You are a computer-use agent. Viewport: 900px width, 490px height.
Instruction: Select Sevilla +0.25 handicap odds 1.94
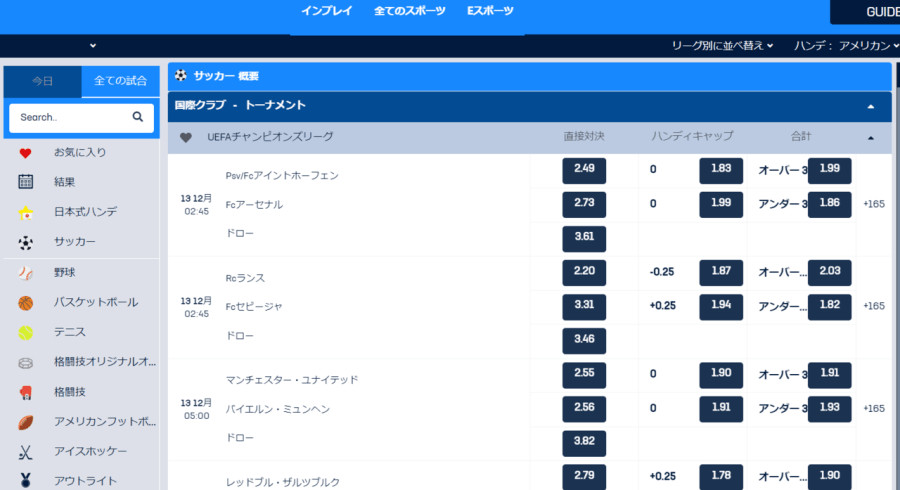(721, 307)
